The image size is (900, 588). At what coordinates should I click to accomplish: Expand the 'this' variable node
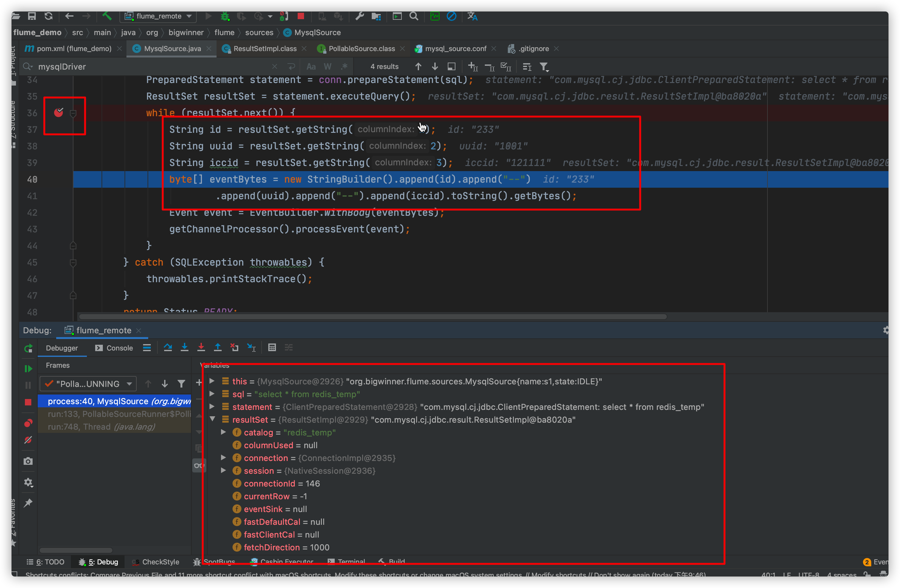pyautogui.click(x=212, y=381)
